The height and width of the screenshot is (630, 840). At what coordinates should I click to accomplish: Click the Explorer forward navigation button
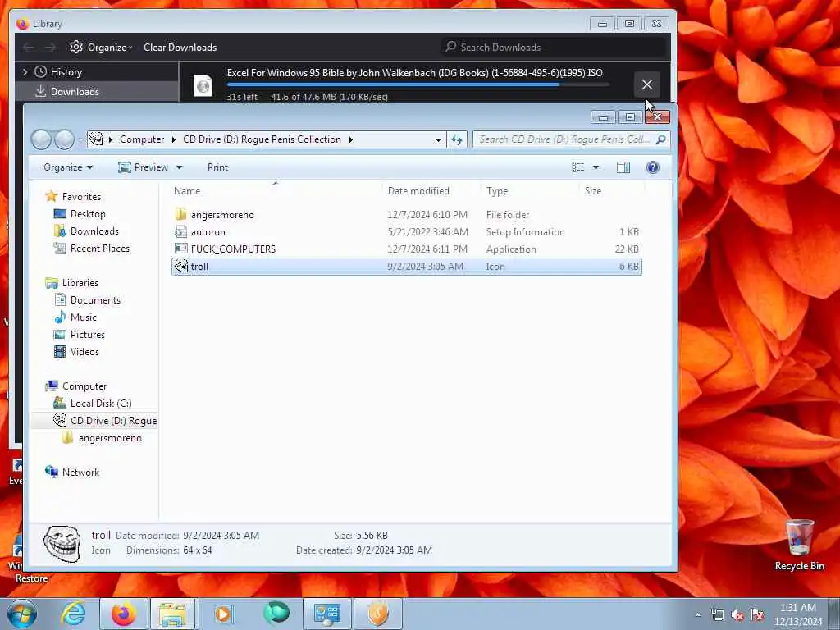(64, 139)
